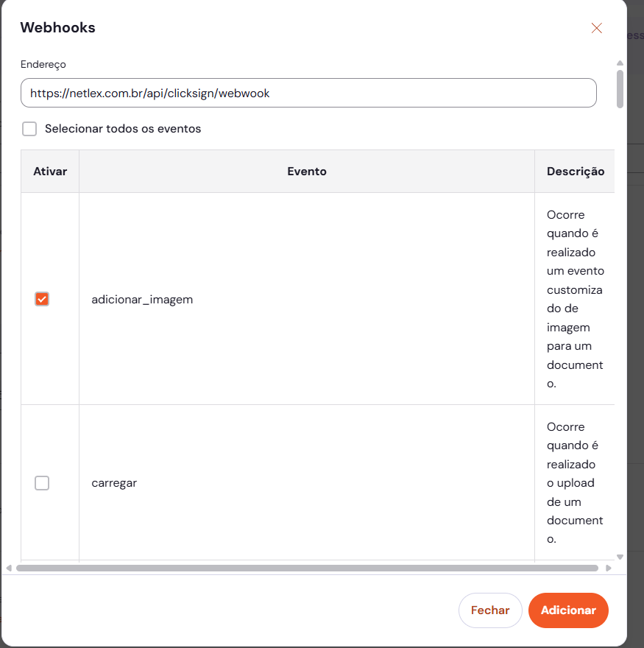Enable the Selecionar todos os eventos checkbox
The height and width of the screenshot is (648, 644).
[x=29, y=129]
